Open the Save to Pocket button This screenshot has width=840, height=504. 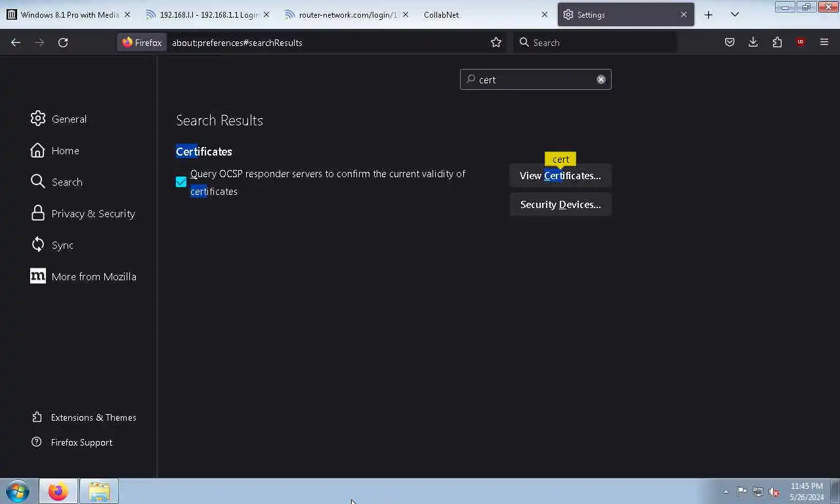730,43
